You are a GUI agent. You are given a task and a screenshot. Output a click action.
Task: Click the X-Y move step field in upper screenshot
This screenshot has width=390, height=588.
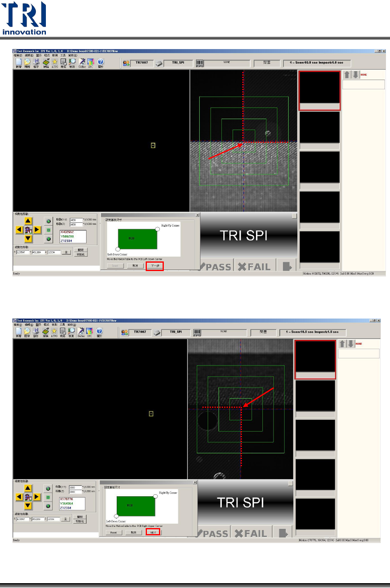(76, 220)
